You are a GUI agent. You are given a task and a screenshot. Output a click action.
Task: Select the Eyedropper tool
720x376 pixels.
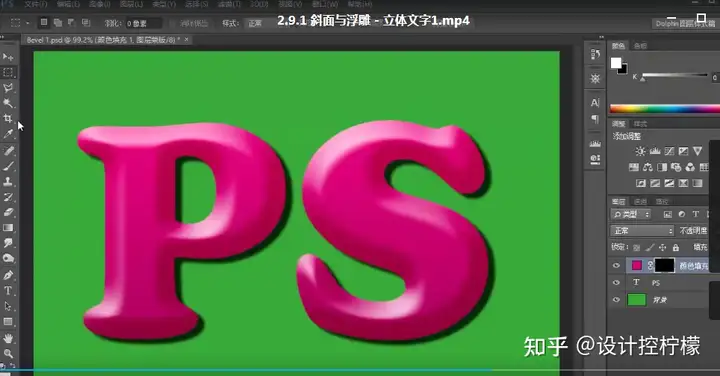(x=8, y=134)
